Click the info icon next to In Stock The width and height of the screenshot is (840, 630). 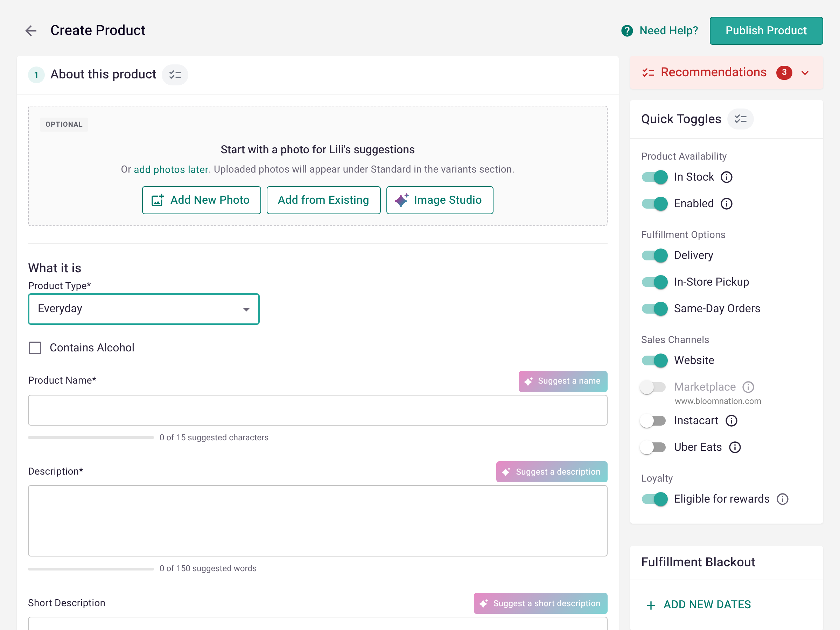point(727,177)
